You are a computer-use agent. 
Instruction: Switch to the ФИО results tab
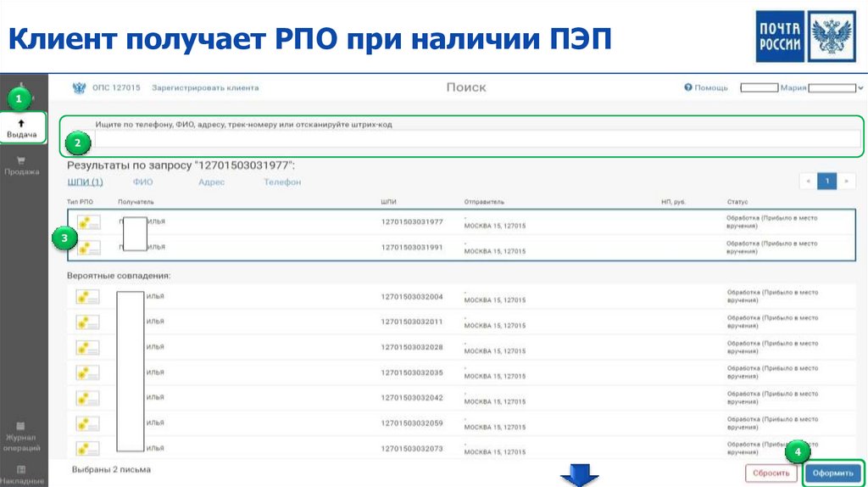[142, 182]
